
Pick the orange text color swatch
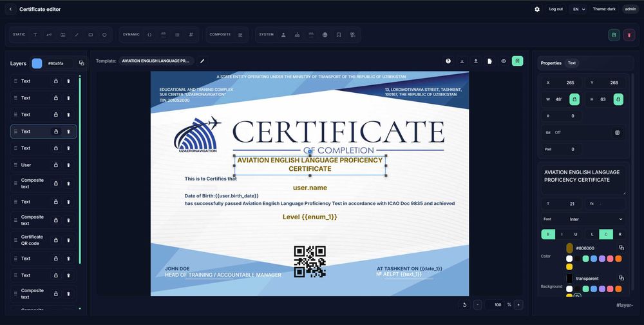(618, 259)
